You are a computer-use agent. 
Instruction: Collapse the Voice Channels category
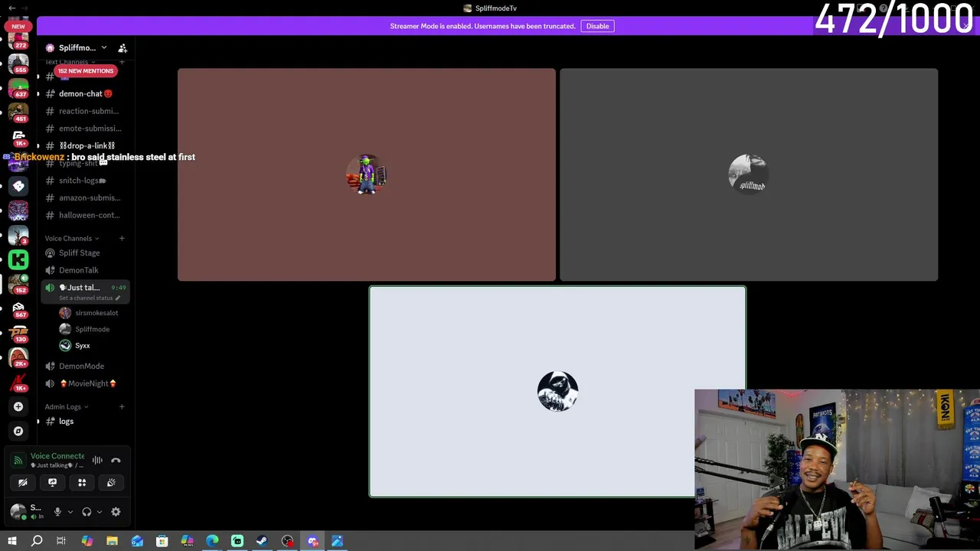point(72,238)
